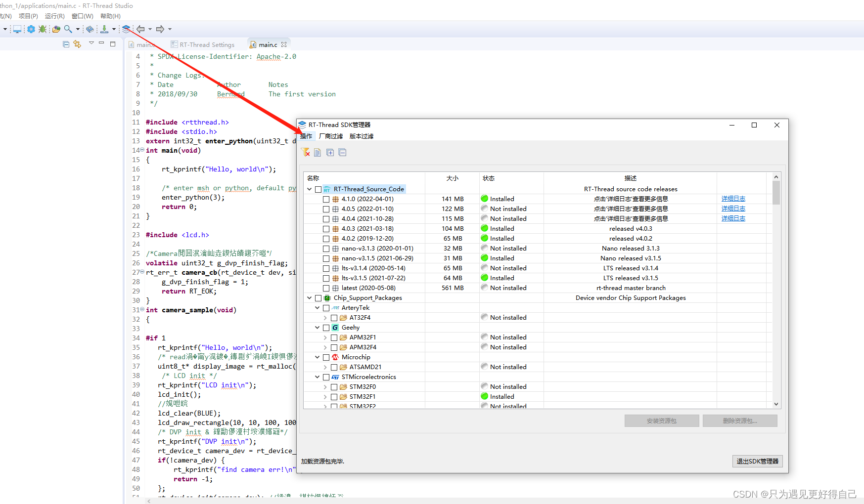The height and width of the screenshot is (504, 864).
Task: Click the open folder toolbar icon
Action: [x=56, y=29]
